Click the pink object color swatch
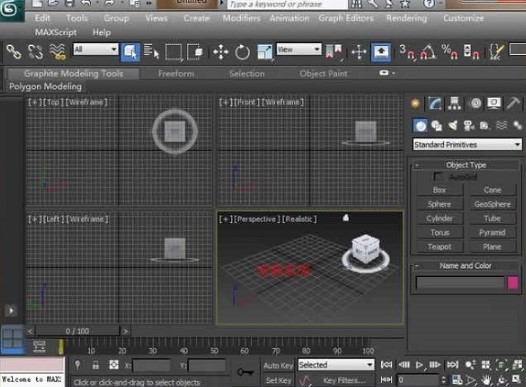The height and width of the screenshot is (387, 526). coord(513,283)
